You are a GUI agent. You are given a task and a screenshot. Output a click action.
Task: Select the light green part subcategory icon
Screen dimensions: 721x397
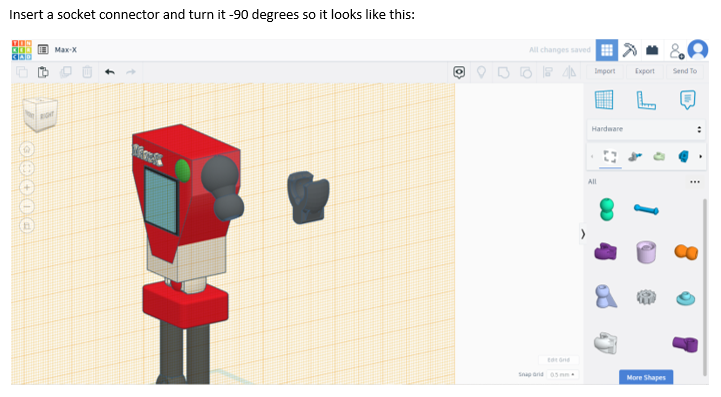click(x=659, y=157)
